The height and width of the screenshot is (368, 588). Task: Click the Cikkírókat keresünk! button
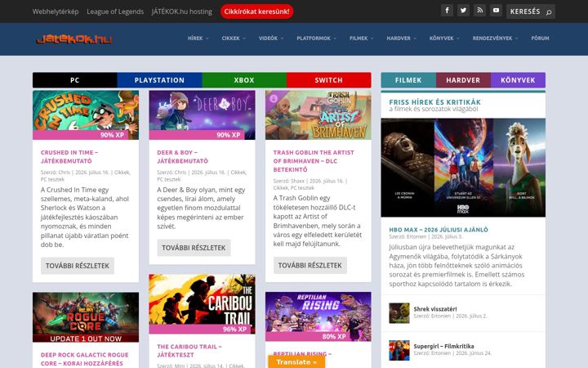(x=257, y=11)
